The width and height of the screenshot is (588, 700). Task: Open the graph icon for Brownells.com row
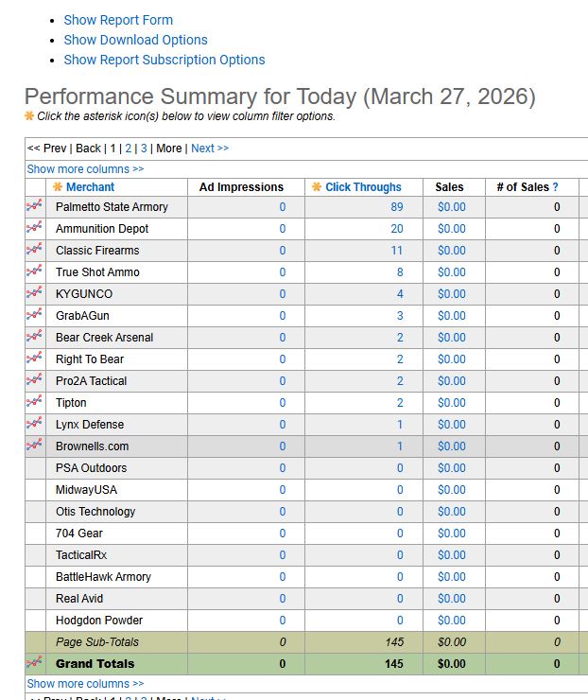pyautogui.click(x=34, y=446)
